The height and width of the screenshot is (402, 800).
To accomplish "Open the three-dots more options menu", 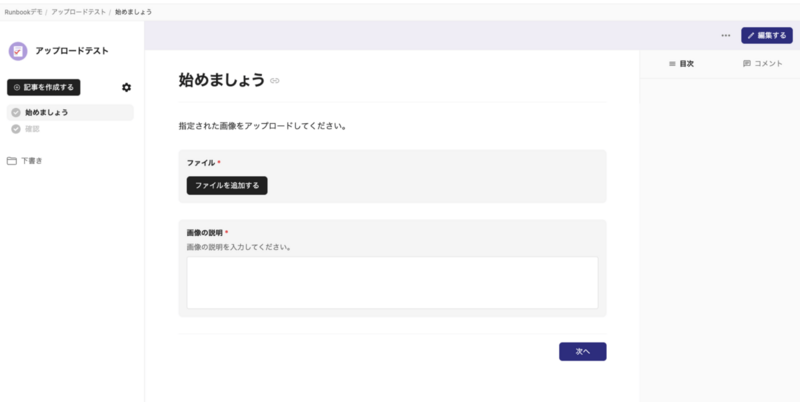I will click(x=726, y=36).
